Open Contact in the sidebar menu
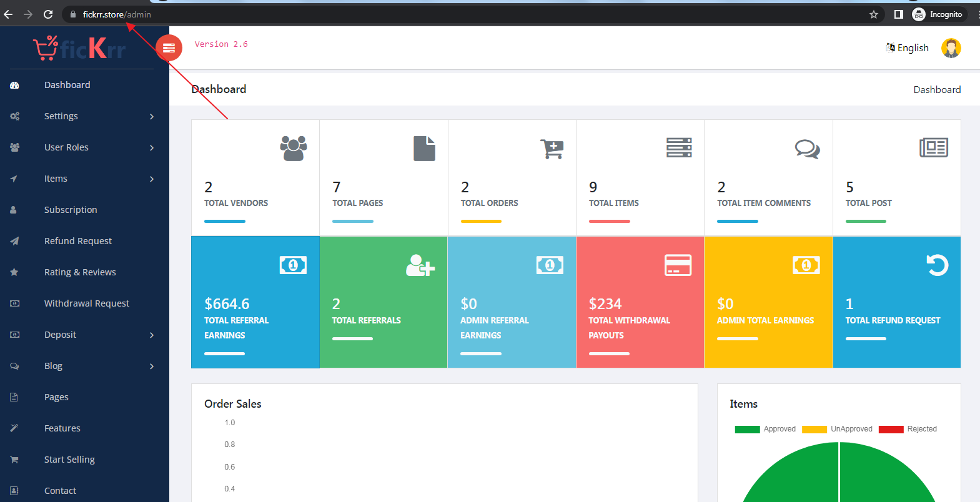This screenshot has width=980, height=502. pyautogui.click(x=60, y=491)
